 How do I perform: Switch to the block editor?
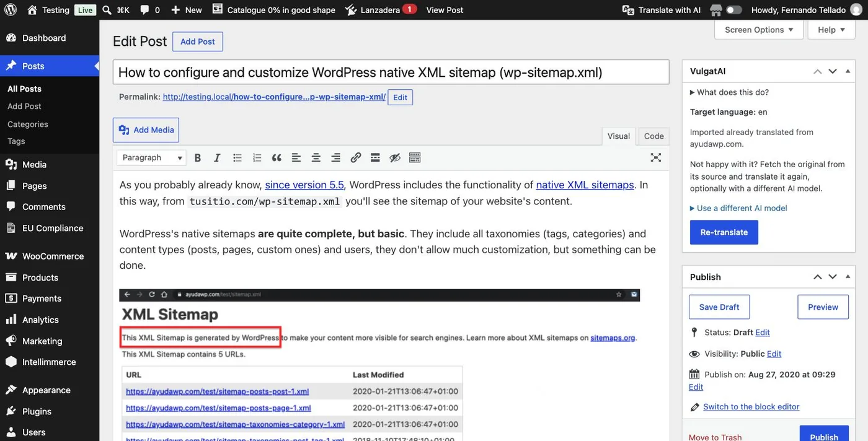click(x=751, y=407)
